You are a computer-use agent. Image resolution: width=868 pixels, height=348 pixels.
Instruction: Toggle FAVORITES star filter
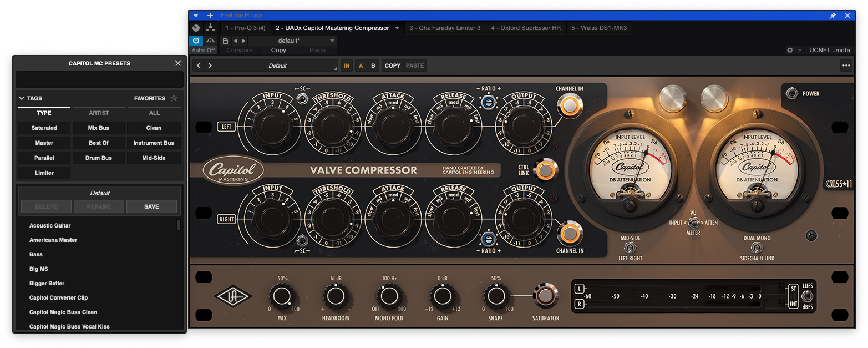(x=174, y=98)
